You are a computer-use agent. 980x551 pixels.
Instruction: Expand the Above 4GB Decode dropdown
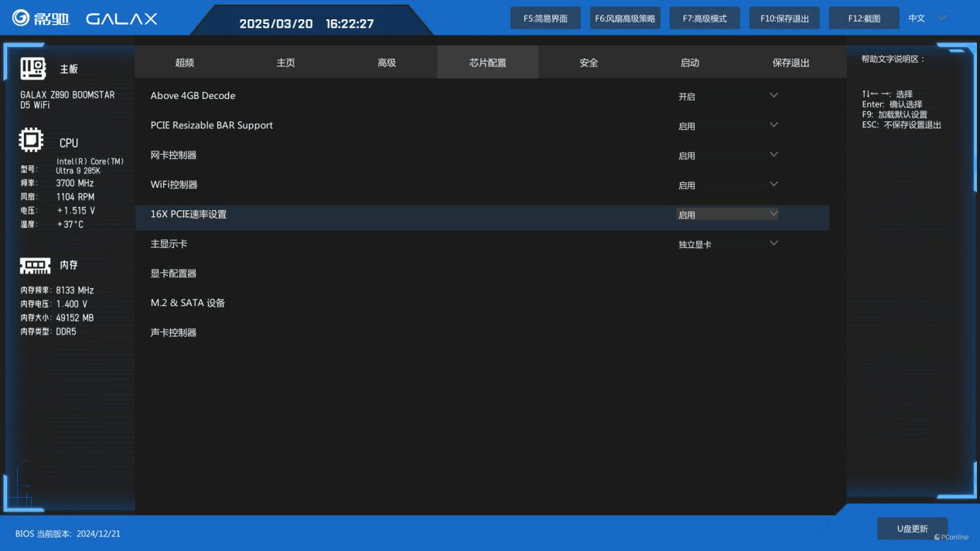(773, 96)
